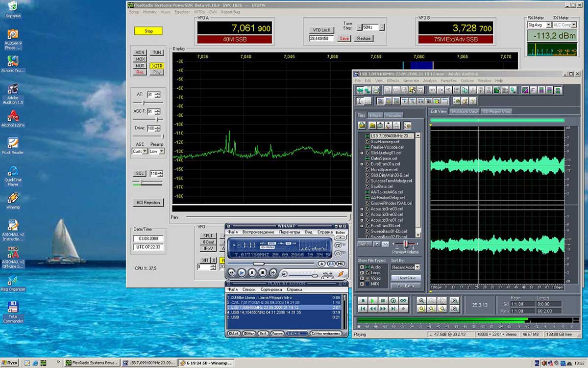Click Loop Play (infinity) button in Audition
Viewport: 588px width, 368px height.
[x=403, y=301]
